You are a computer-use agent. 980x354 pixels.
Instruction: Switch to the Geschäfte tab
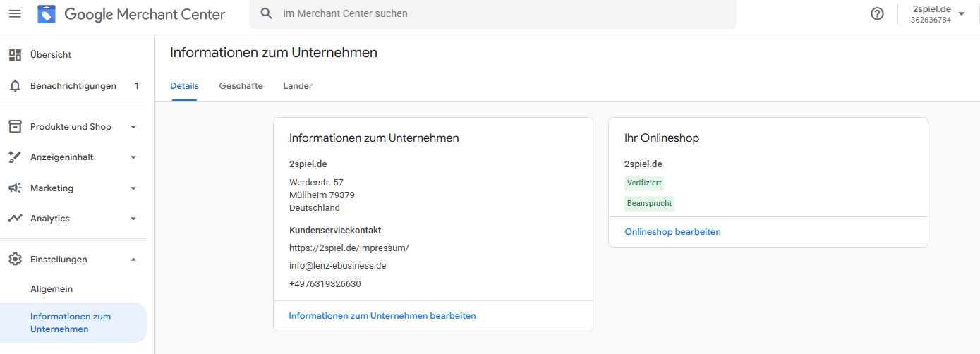point(241,86)
